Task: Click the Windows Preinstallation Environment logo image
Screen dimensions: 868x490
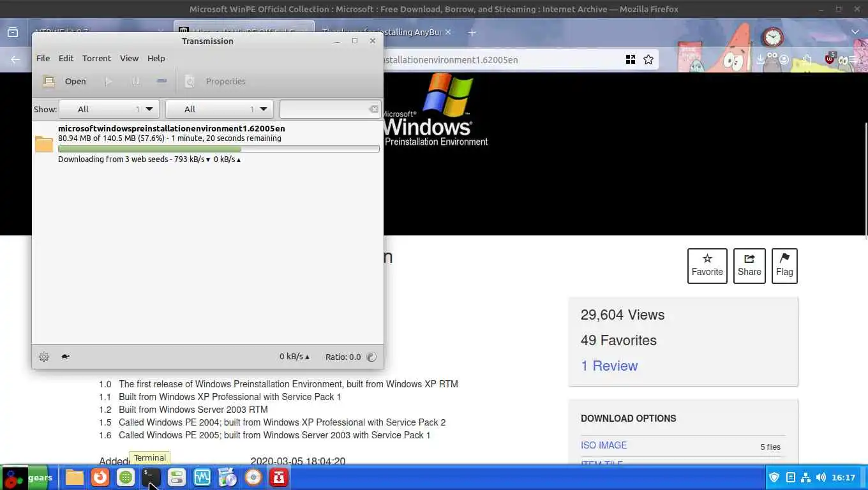Action: pyautogui.click(x=437, y=110)
